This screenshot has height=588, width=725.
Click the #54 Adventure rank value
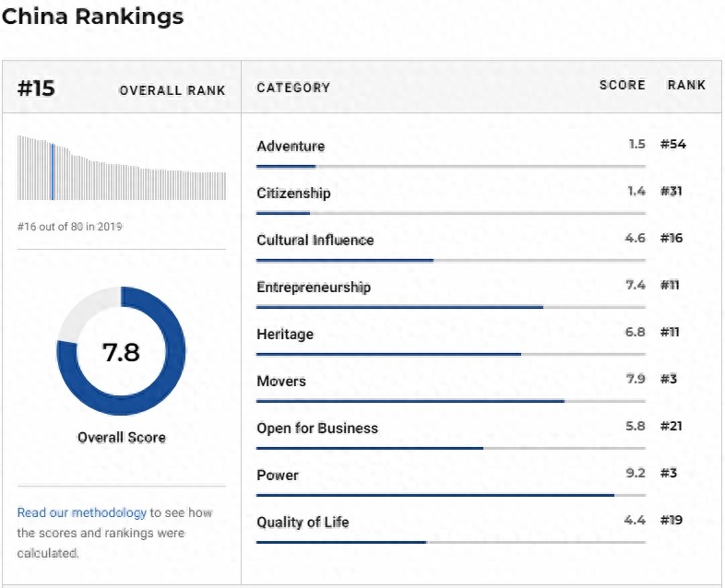click(673, 145)
